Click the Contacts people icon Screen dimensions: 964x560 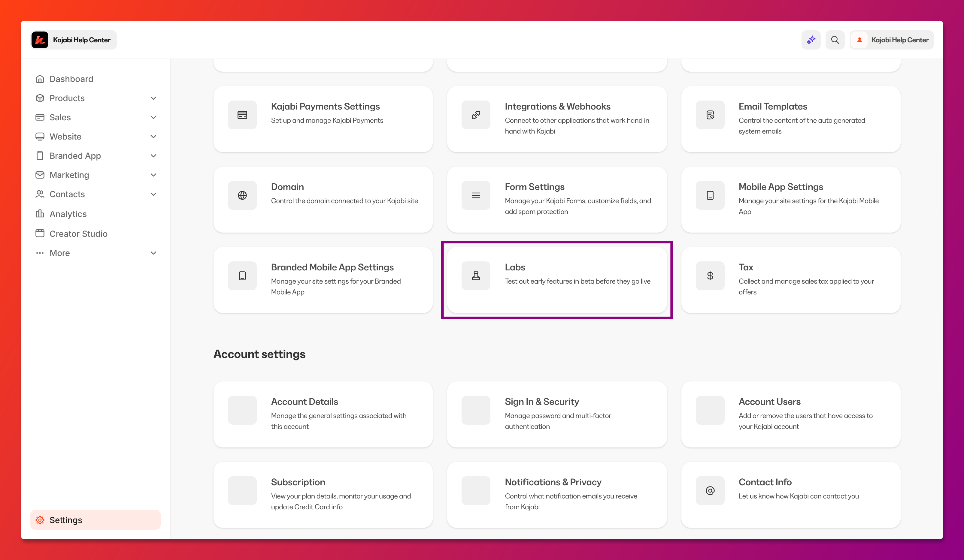click(x=40, y=194)
